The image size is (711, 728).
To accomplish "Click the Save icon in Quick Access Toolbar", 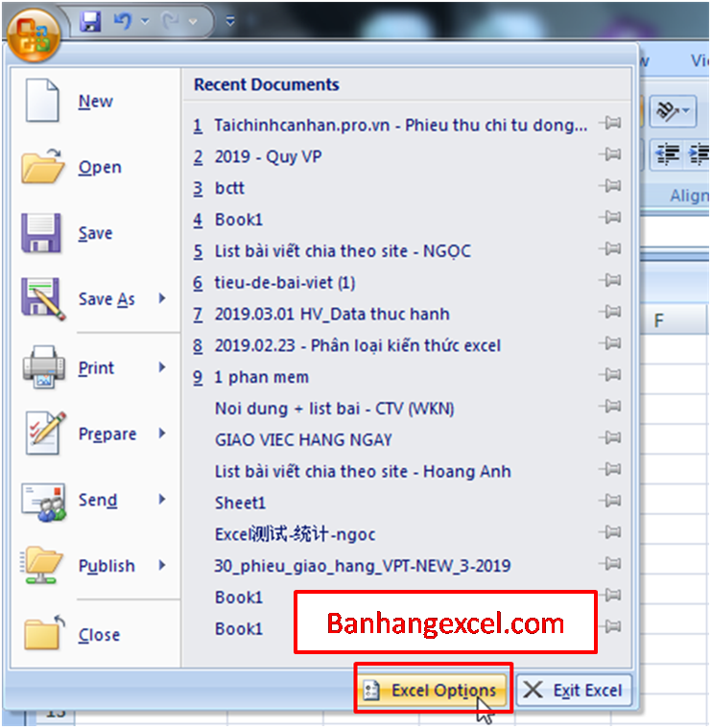I will [90, 21].
